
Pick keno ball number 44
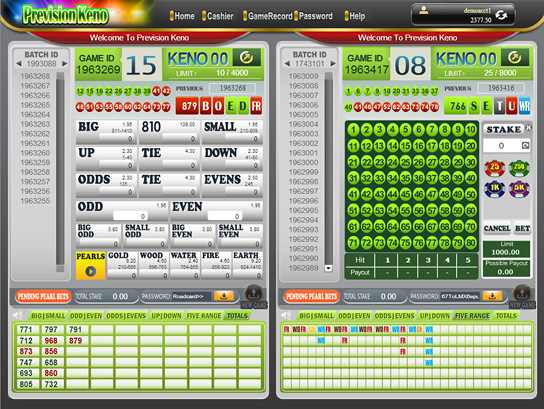tap(392, 194)
